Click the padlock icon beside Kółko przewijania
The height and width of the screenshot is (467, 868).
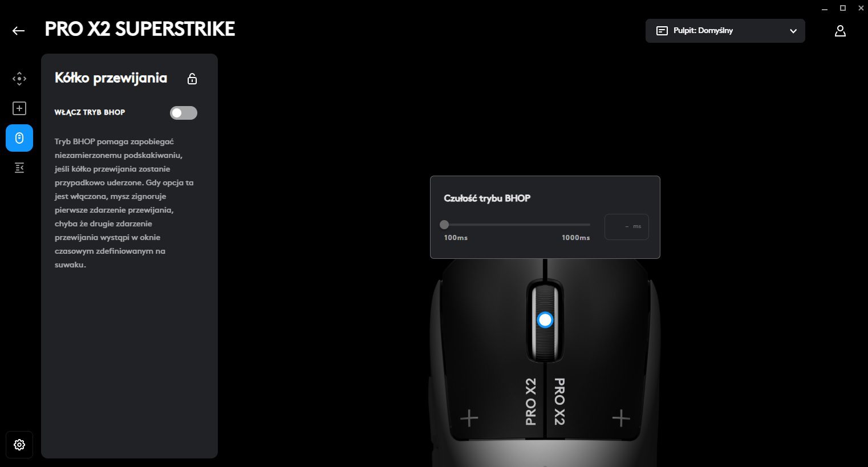pyautogui.click(x=192, y=79)
